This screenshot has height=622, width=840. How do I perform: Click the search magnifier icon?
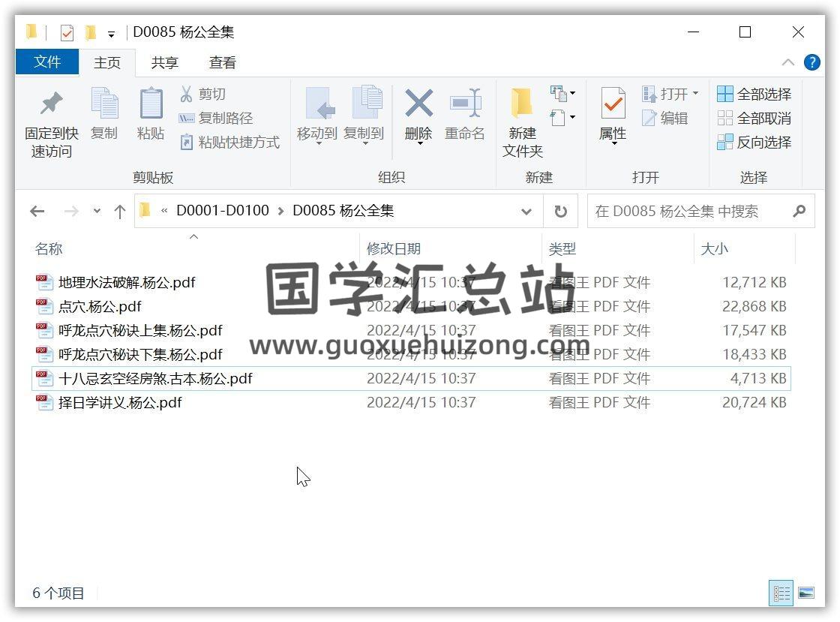tap(799, 212)
